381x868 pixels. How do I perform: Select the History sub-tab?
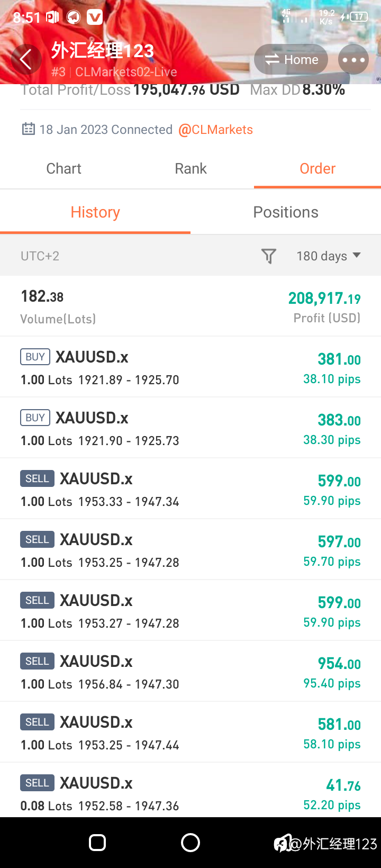point(95,212)
